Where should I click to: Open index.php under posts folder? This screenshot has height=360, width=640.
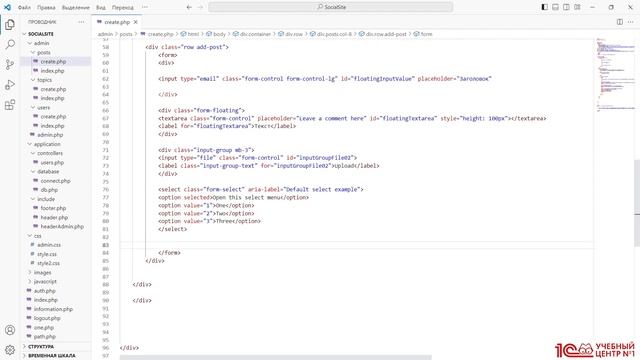click(52, 71)
